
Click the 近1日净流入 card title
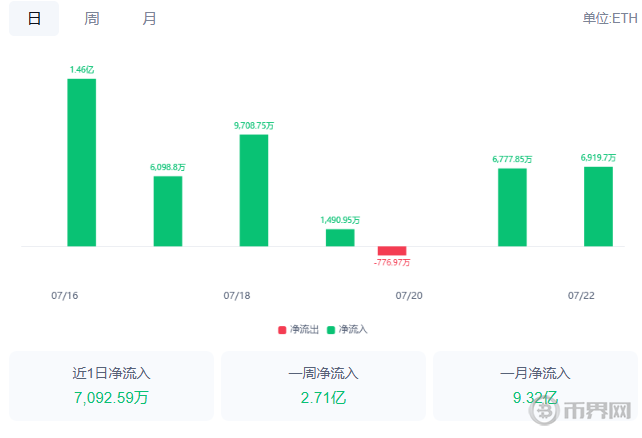click(x=111, y=373)
